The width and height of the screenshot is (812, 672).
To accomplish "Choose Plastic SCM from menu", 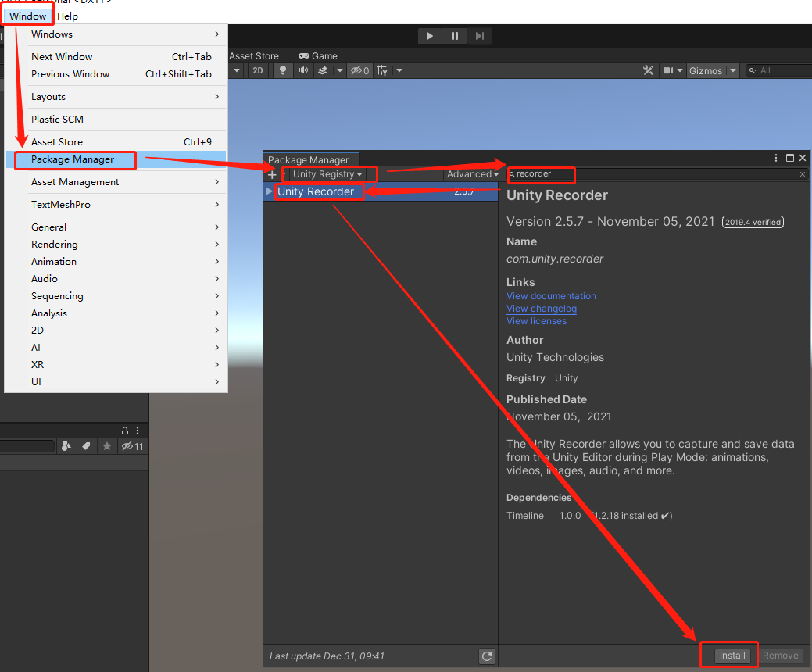I will pos(116,119).
